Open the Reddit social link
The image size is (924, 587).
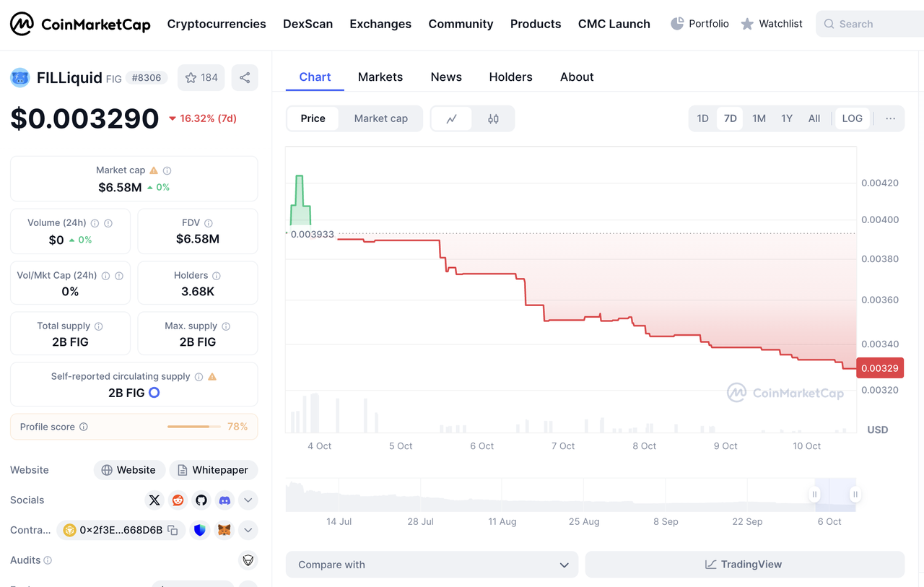(178, 500)
